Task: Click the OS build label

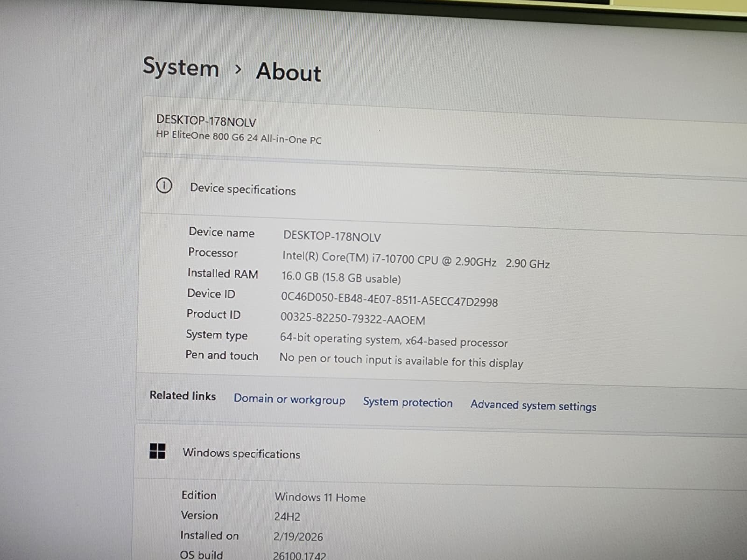Action: pyautogui.click(x=201, y=555)
